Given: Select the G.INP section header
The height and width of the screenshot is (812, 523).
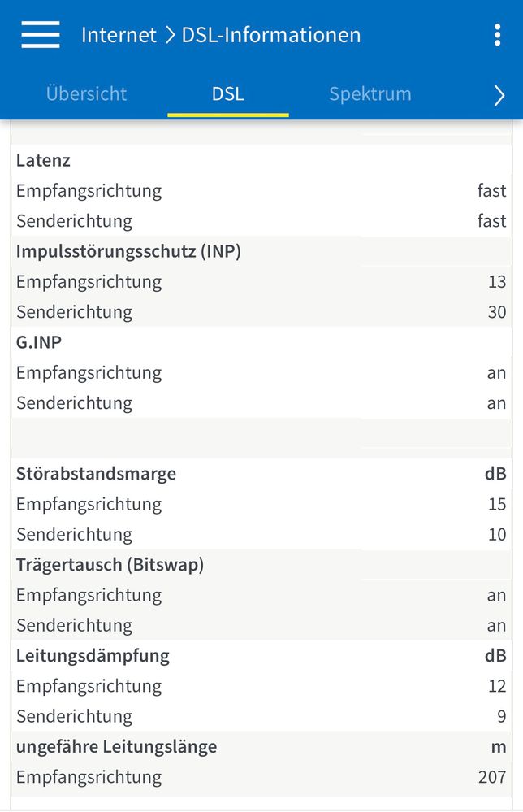Looking at the screenshot, I should click(39, 341).
